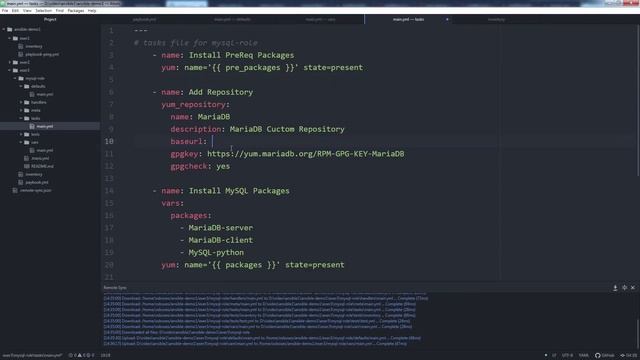This screenshot has height=360, width=640.
Task: Change the LF line ending setting
Action: coord(554,356)
